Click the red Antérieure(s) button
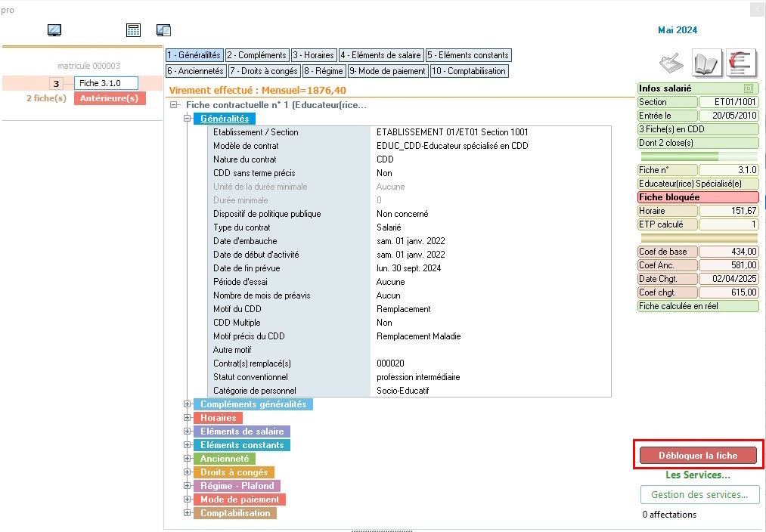This screenshot has width=766, height=532. tap(110, 98)
